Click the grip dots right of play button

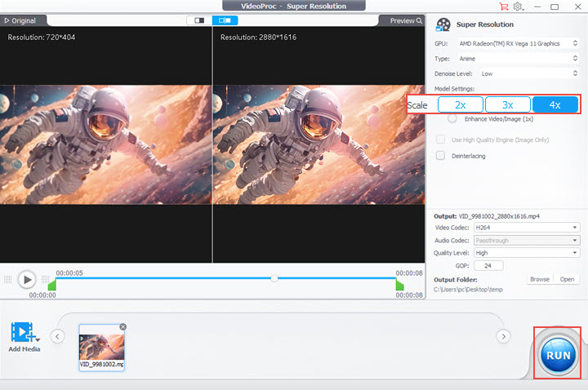tap(46, 280)
